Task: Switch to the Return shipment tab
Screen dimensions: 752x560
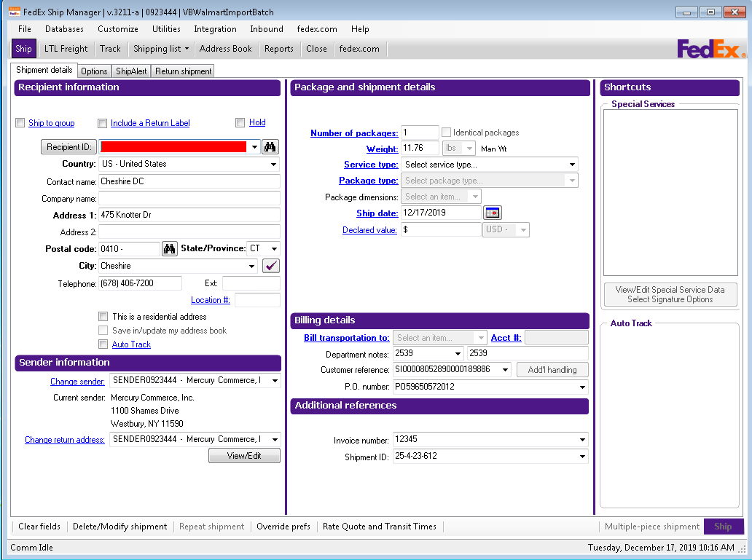Action: point(183,71)
